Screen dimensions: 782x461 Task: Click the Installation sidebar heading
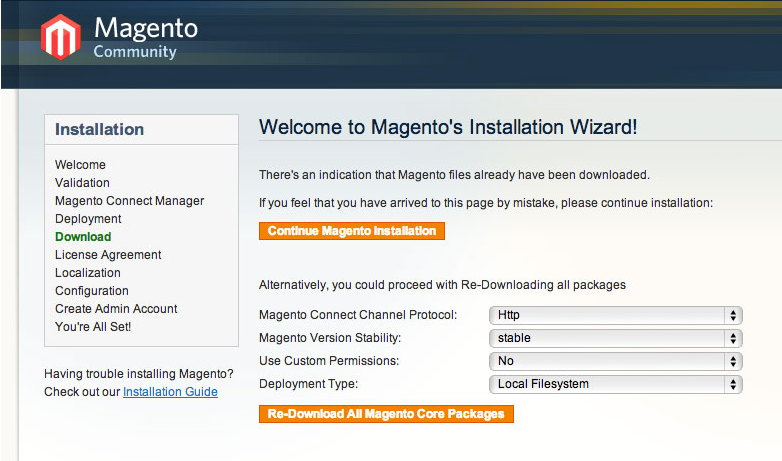(x=99, y=130)
